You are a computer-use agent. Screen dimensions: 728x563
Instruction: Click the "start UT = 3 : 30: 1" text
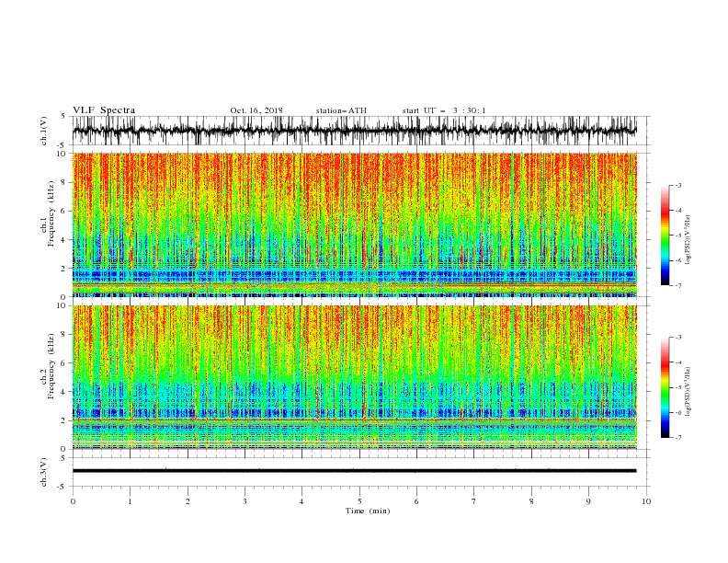click(444, 110)
